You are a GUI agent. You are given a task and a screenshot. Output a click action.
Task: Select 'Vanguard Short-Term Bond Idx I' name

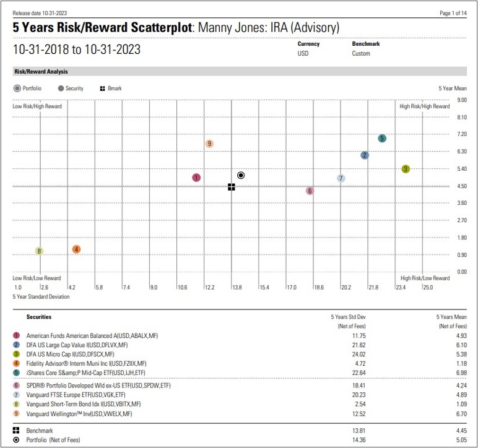pyautogui.click(x=84, y=404)
